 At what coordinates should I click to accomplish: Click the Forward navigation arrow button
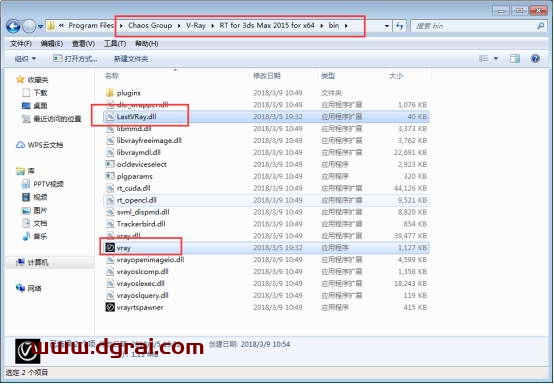point(29,26)
